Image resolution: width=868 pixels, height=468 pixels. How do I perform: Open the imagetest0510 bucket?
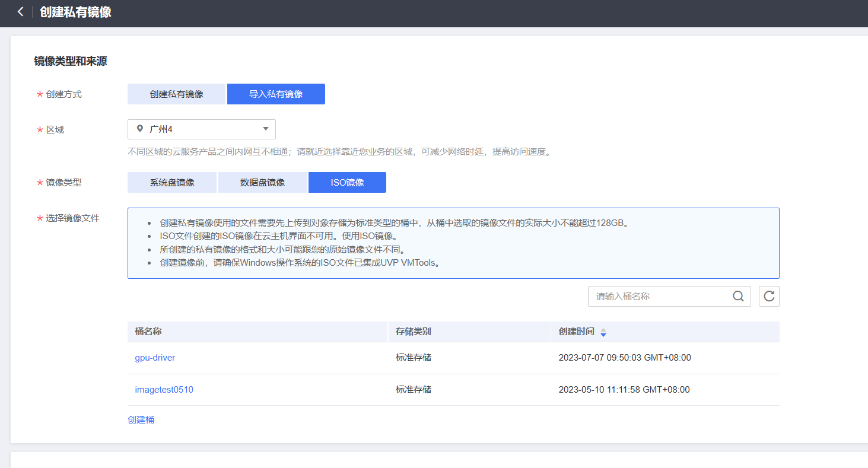(164, 389)
